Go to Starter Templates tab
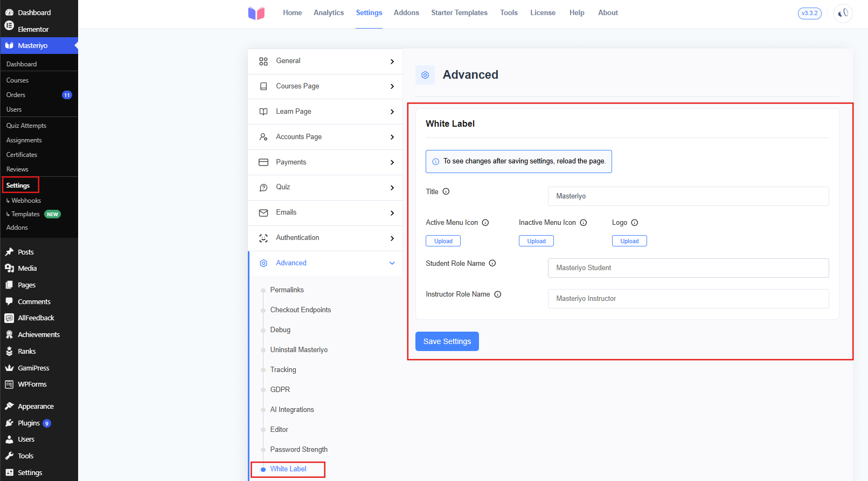The width and height of the screenshot is (868, 481). point(459,13)
